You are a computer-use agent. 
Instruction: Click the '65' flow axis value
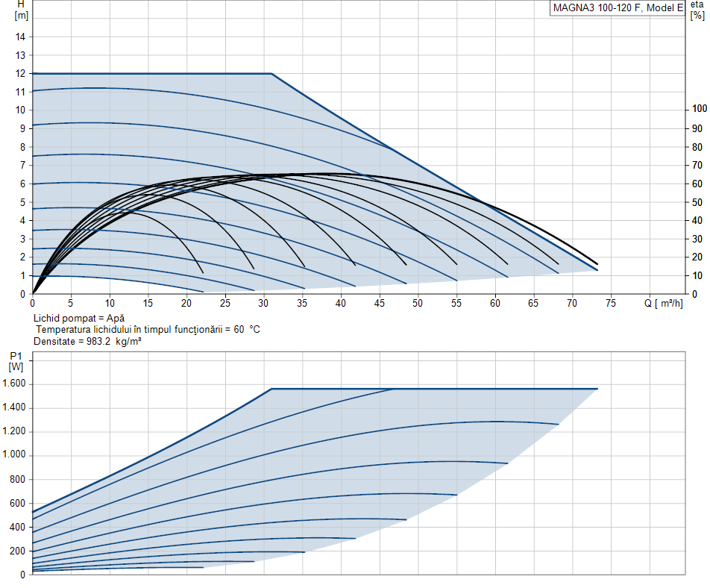(533, 303)
